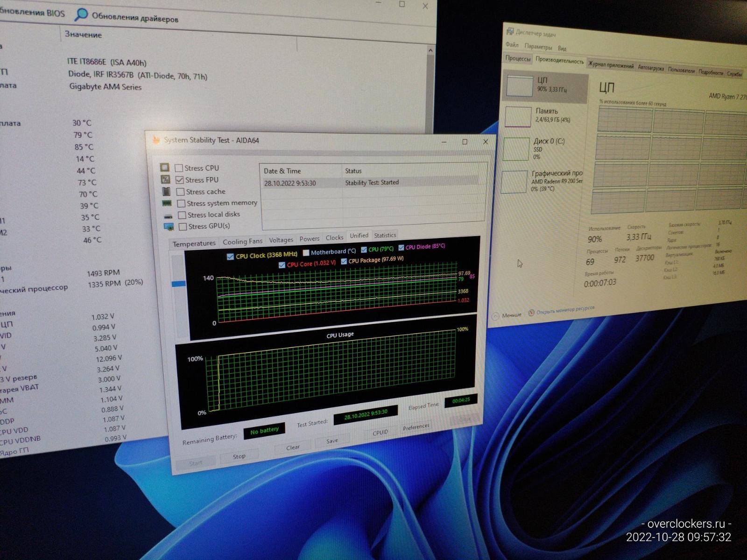Click the Task Manager title bar icon

pos(510,31)
